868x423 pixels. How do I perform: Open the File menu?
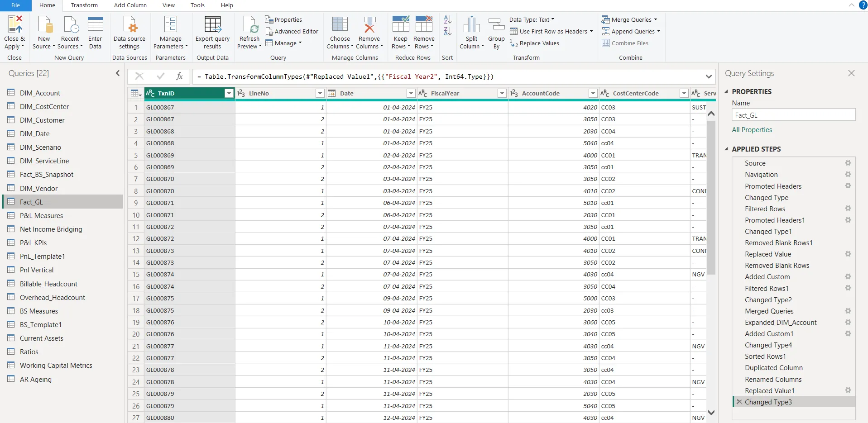click(15, 5)
